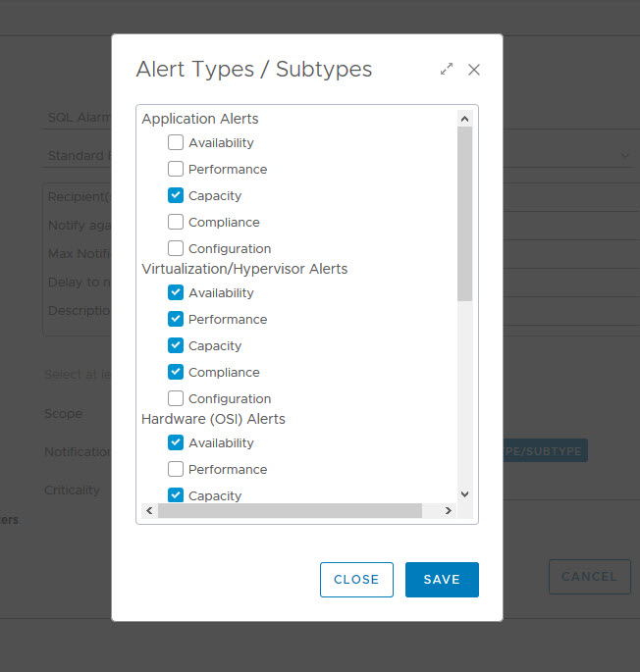Uncheck Capacity under Application Alerts
The image size is (640, 672).
(176, 195)
